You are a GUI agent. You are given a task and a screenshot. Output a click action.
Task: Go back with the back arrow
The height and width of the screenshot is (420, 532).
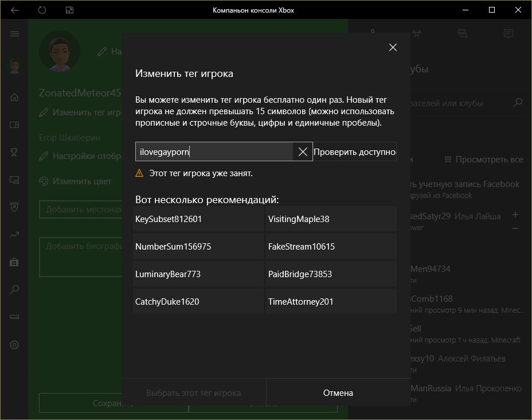14,10
